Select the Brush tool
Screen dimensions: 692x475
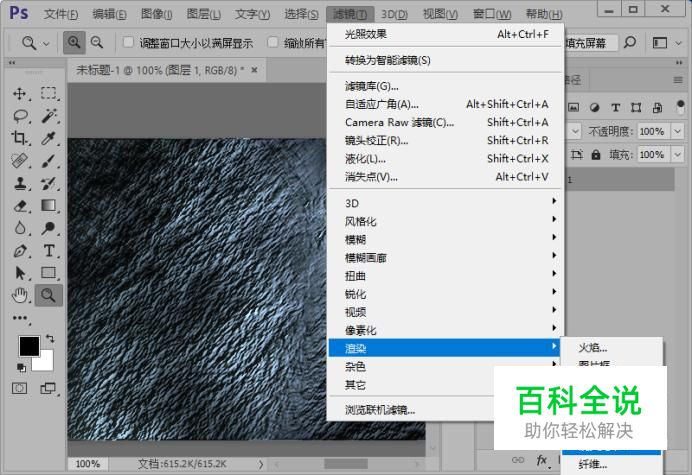49,161
